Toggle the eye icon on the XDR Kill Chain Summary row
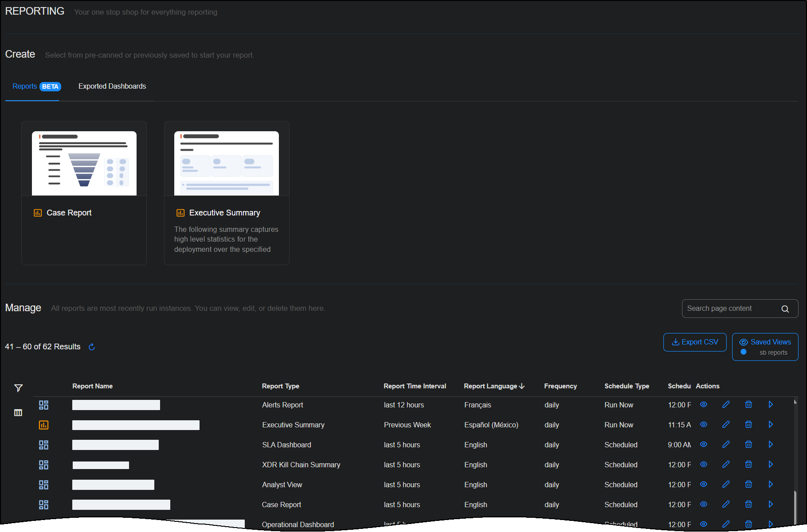Screen dimensions: 807x532 coord(703,465)
